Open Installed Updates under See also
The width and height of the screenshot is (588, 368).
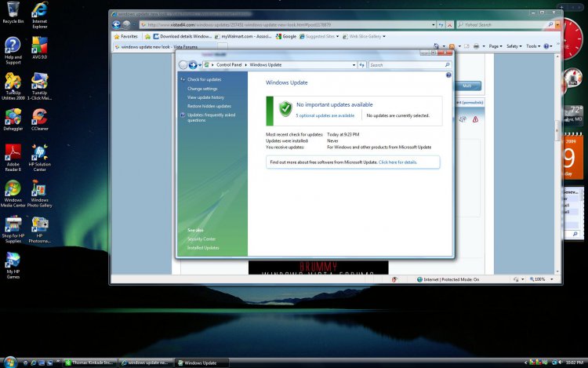pyautogui.click(x=203, y=248)
